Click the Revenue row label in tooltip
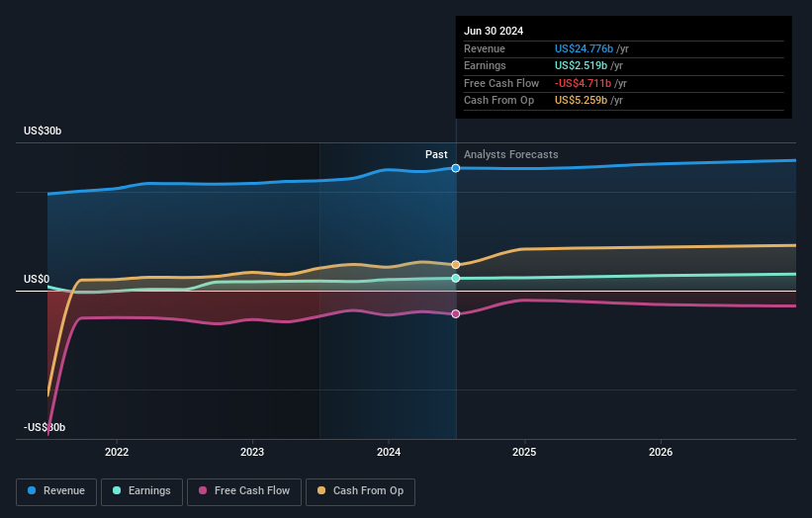 [485, 48]
